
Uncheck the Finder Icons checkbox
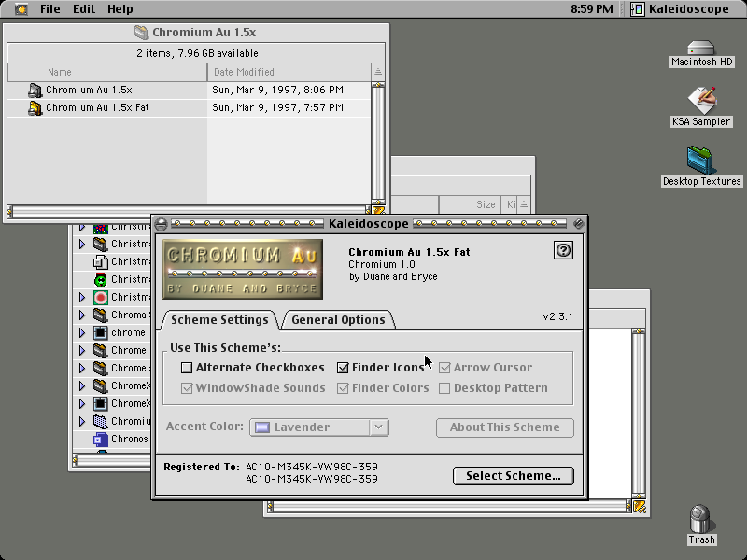point(343,368)
